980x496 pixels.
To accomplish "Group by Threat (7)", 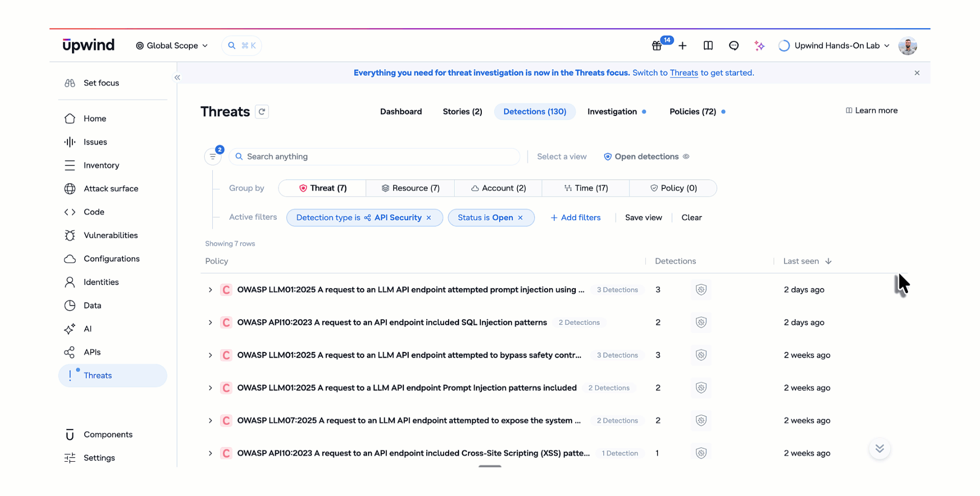I will coord(323,188).
